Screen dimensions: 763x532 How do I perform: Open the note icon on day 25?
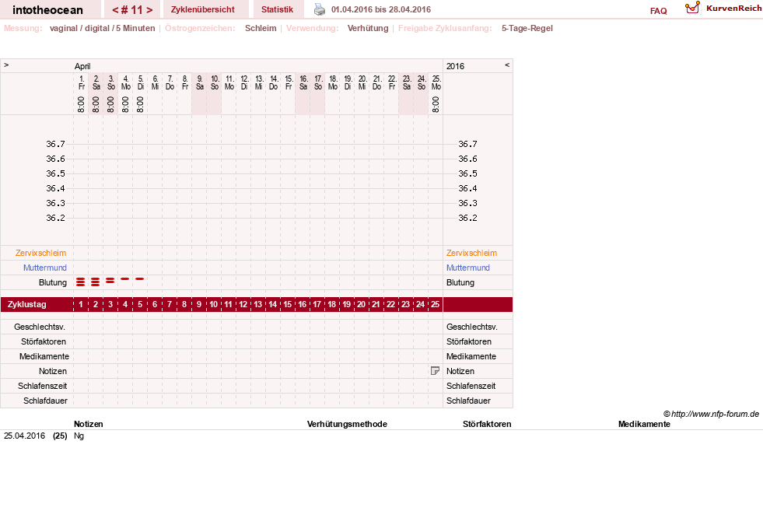pyautogui.click(x=435, y=371)
